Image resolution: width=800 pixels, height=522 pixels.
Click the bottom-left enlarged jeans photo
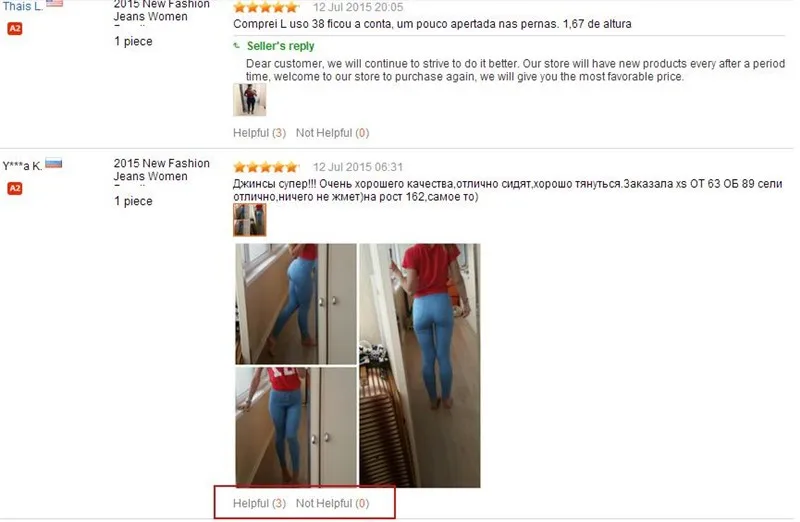pyautogui.click(x=296, y=427)
